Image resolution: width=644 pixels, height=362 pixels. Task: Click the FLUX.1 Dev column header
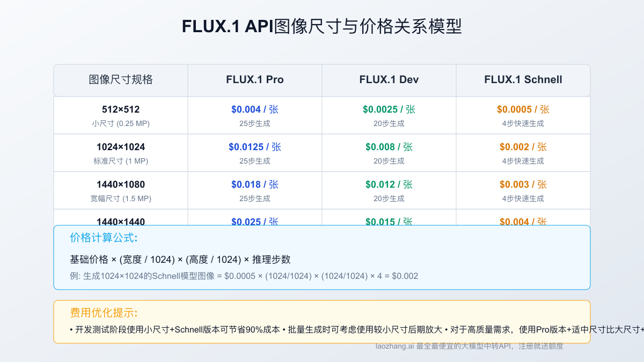[389, 79]
